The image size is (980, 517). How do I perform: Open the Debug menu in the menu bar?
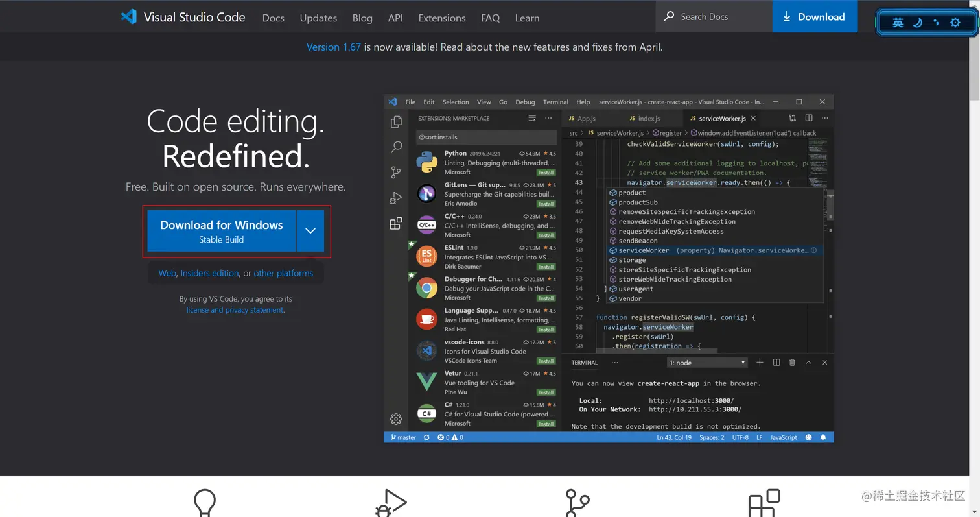tap(525, 102)
